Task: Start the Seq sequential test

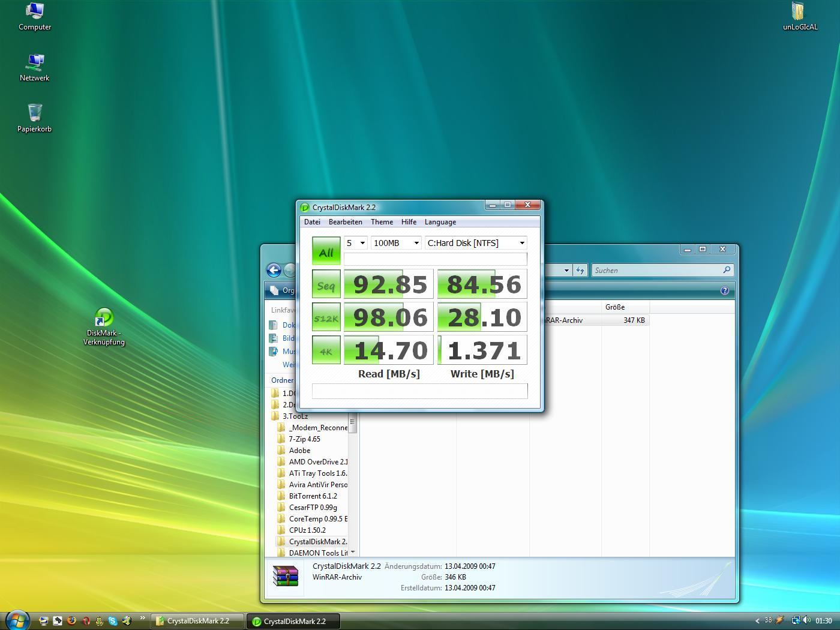Action: 326,284
